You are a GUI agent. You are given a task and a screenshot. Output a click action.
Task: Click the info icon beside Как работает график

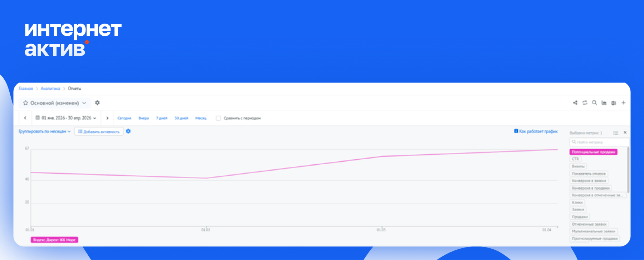[x=516, y=131]
